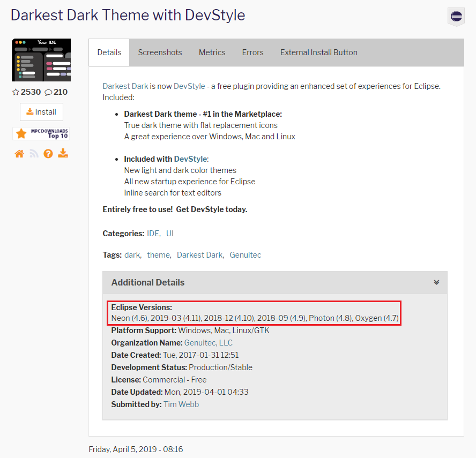Click the date Friday, April 5, 2019 - 08:16
This screenshot has width=476, height=458.
click(136, 449)
